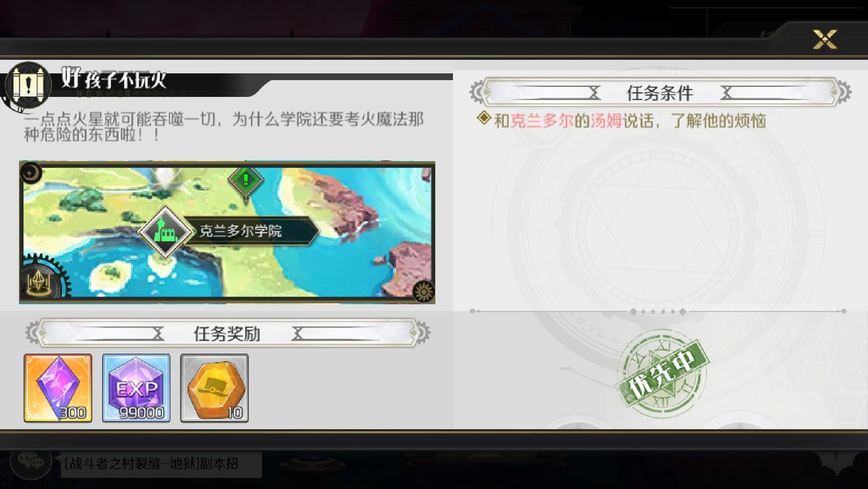Toggle the 优先中 priority stamp
Screen dimensions: 868x489
[x=662, y=373]
